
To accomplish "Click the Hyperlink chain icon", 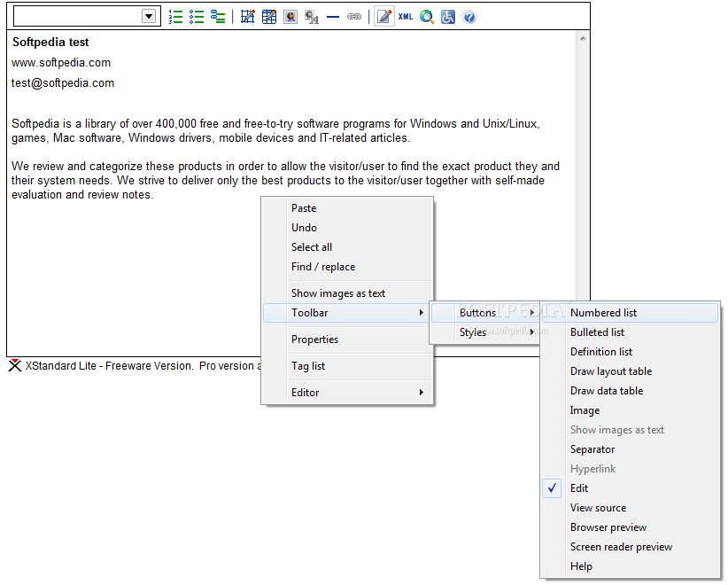I will [x=354, y=17].
